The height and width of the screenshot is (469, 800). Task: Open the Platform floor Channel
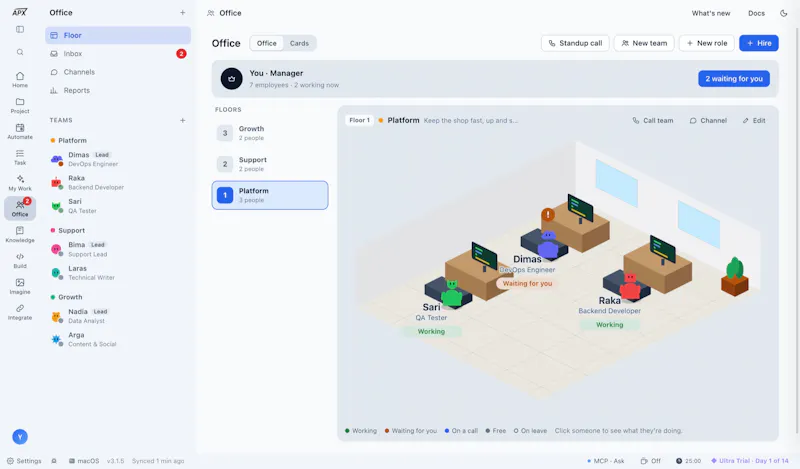708,120
